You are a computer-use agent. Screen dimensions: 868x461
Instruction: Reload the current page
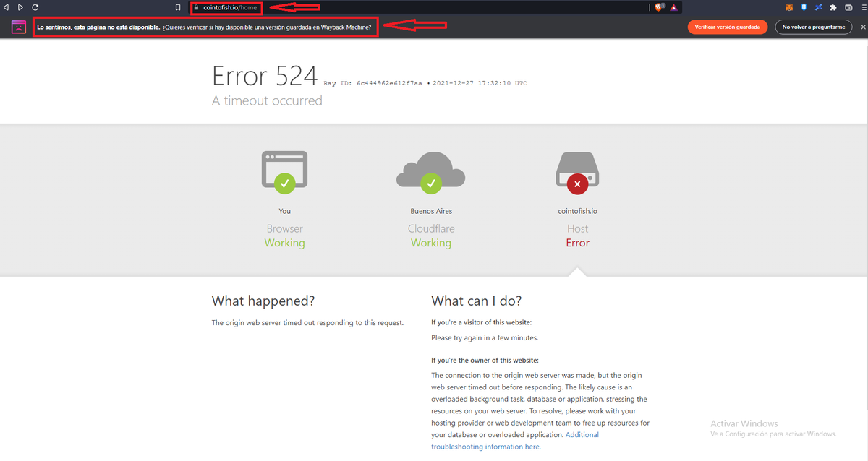click(x=35, y=7)
